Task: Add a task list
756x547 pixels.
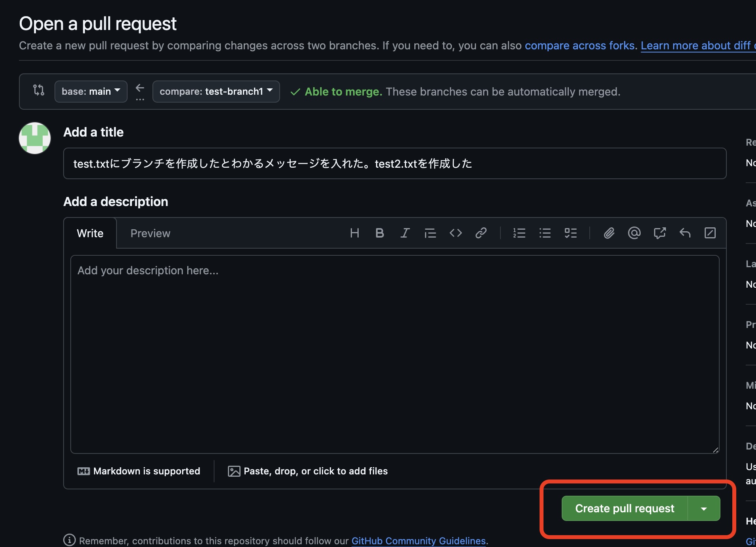Action: point(571,233)
